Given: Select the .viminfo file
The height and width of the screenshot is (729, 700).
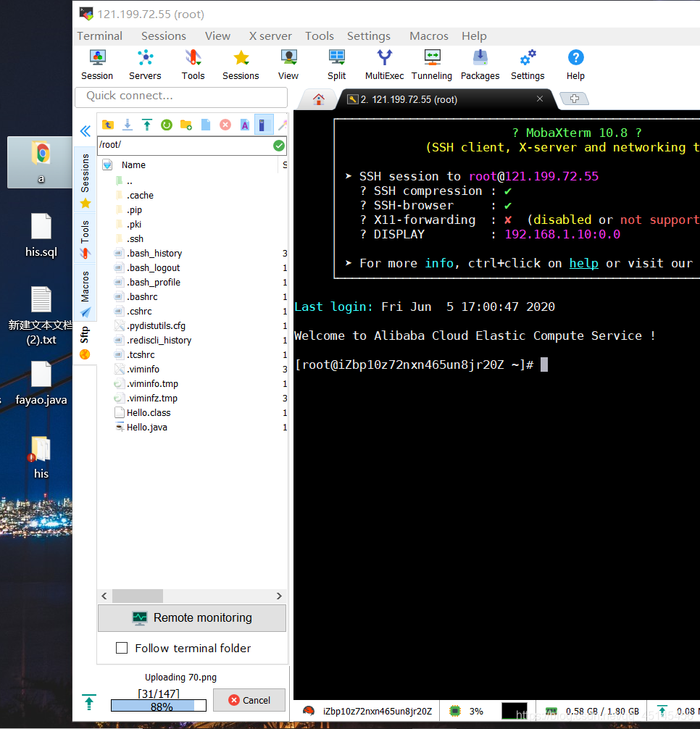Looking at the screenshot, I should click(143, 369).
